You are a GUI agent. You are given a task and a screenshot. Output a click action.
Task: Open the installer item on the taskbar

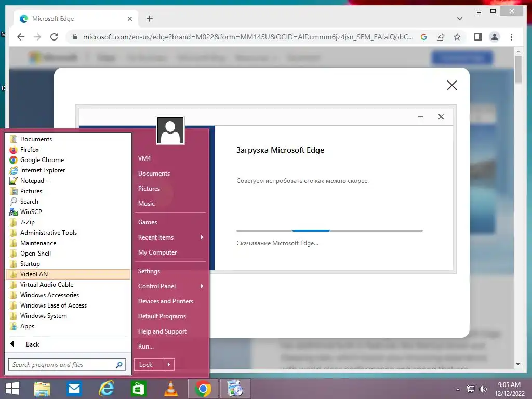tap(235, 389)
